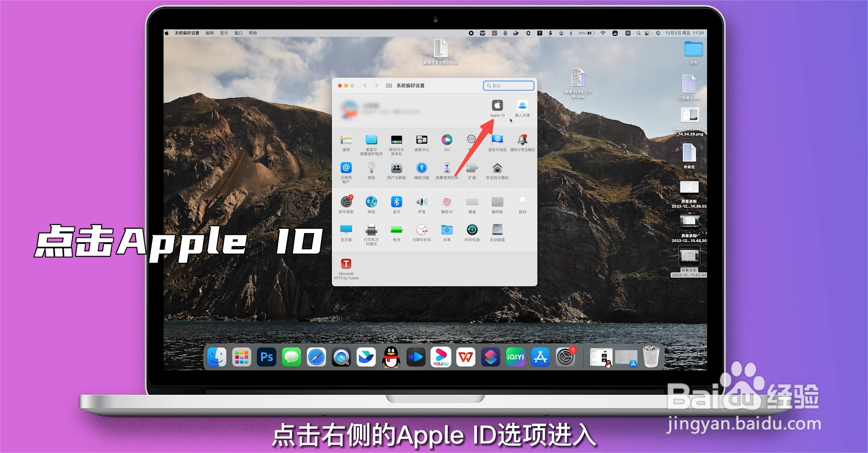Viewport: 868px width, 453px height.
Task: Open the 帮助 menu
Action: (x=253, y=33)
